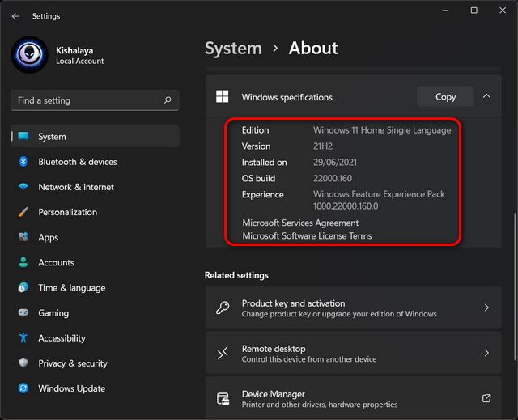Click the back arrow in Settings header
The width and height of the screenshot is (518, 420).
(15, 16)
